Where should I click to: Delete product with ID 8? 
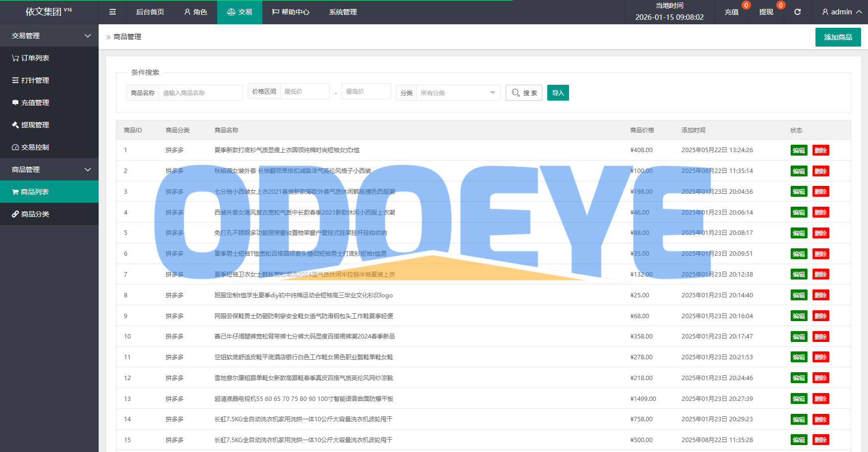click(x=820, y=295)
